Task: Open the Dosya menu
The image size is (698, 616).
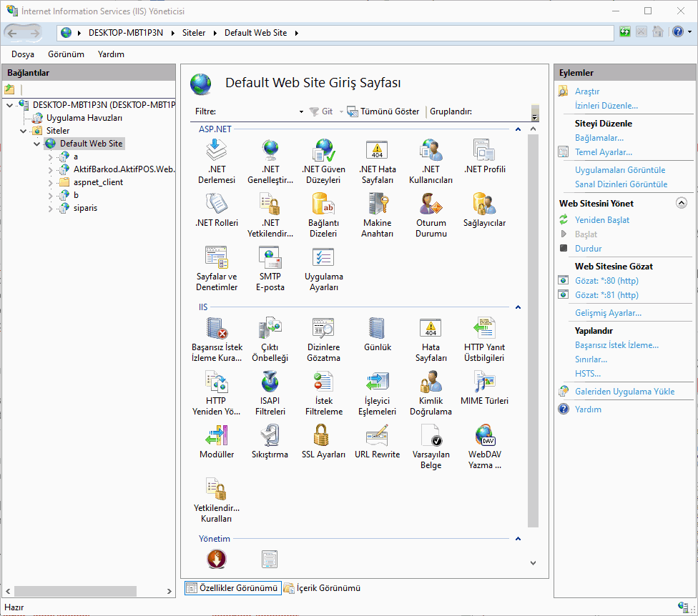Action: click(23, 54)
